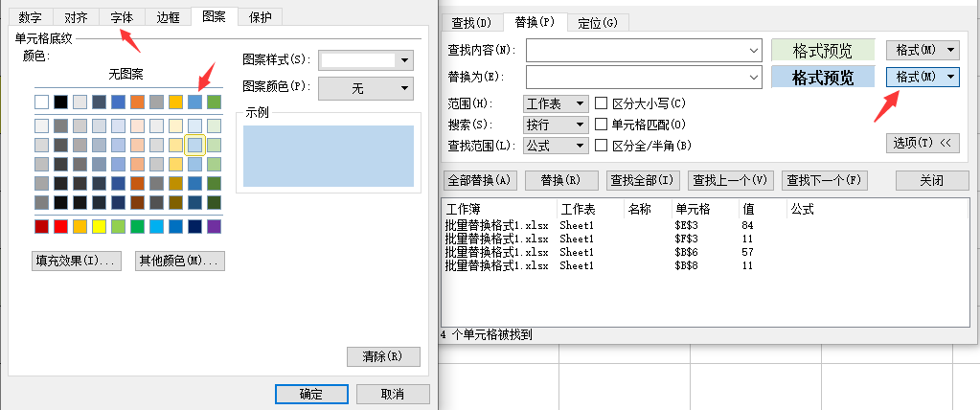Click the 查找下一个(F) button

(x=824, y=181)
